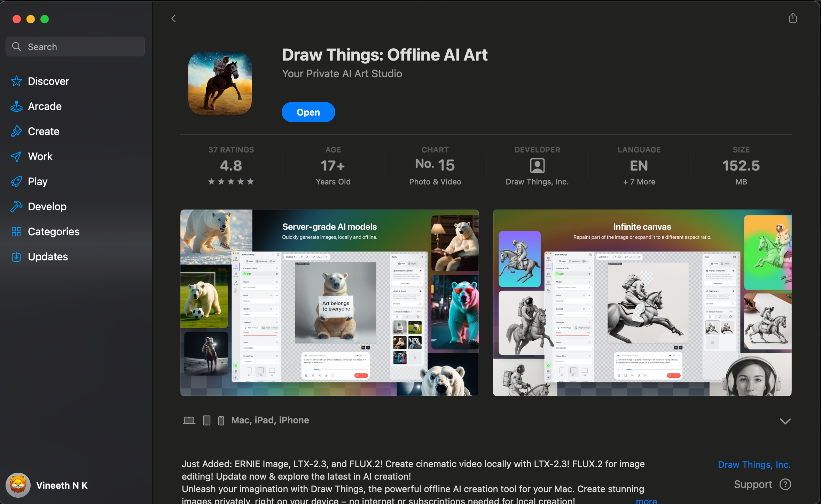This screenshot has width=821, height=504.
Task: Expand platform compatibility details with chevron
Action: pyautogui.click(x=784, y=421)
